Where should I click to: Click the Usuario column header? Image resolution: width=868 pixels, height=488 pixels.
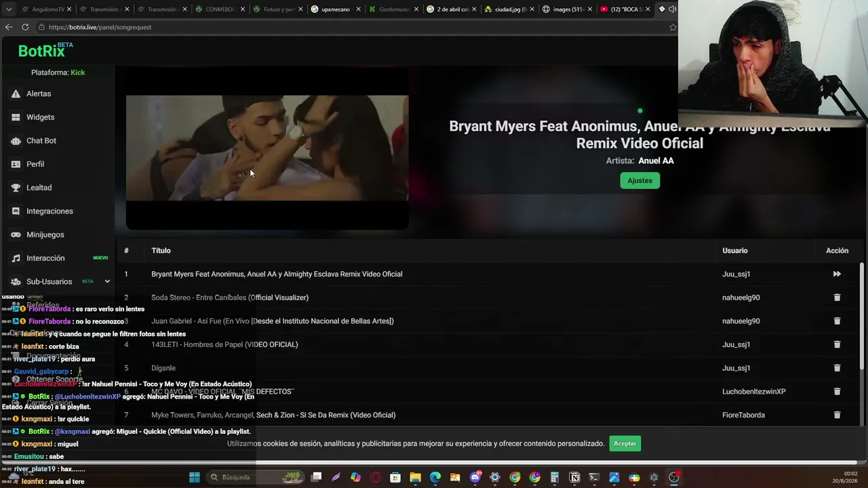click(735, 251)
